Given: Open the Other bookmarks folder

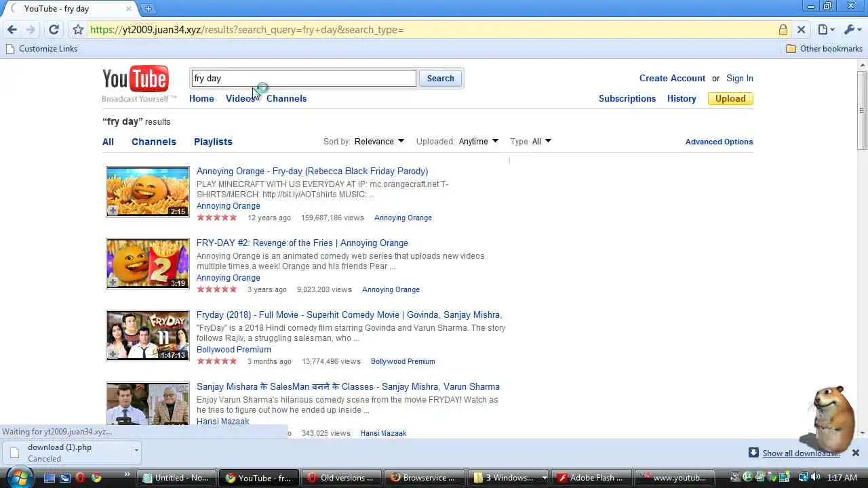Looking at the screenshot, I should click(x=823, y=49).
